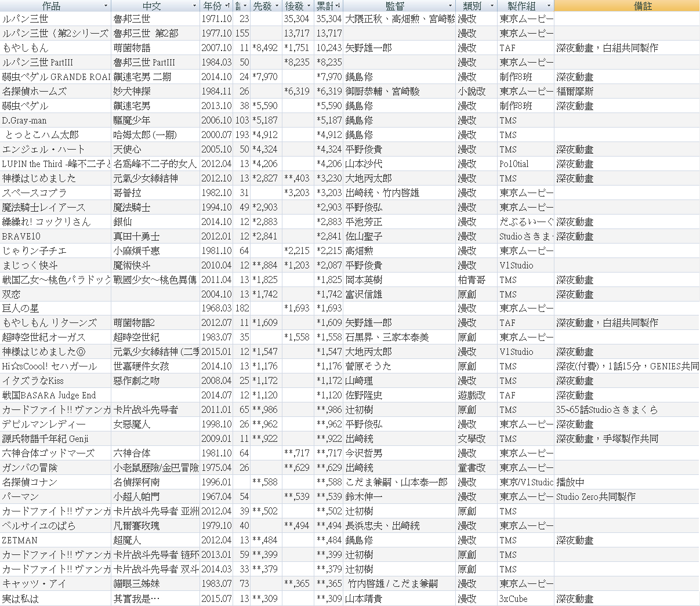
Task: Click the episode count cell 193
Action: [242, 135]
